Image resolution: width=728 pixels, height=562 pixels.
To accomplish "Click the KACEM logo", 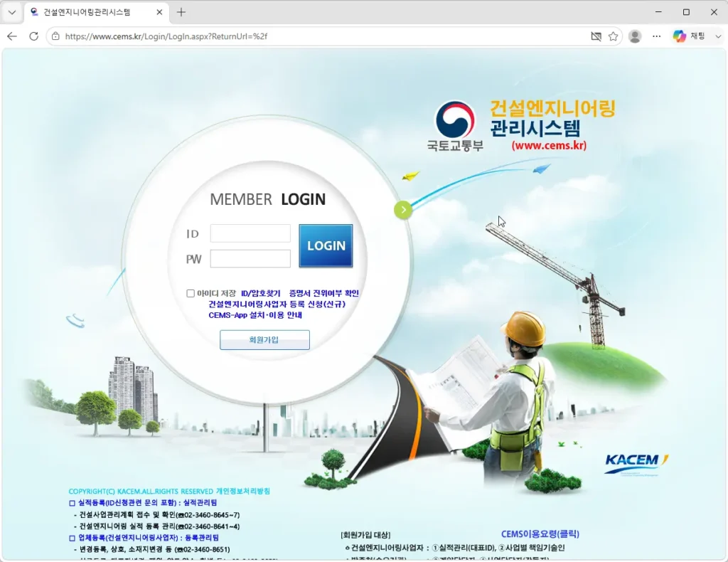I will 636,465.
